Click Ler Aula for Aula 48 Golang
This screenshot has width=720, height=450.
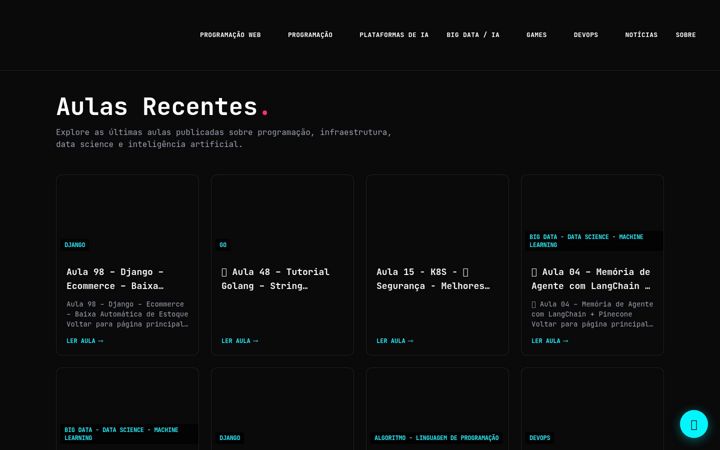(x=240, y=341)
